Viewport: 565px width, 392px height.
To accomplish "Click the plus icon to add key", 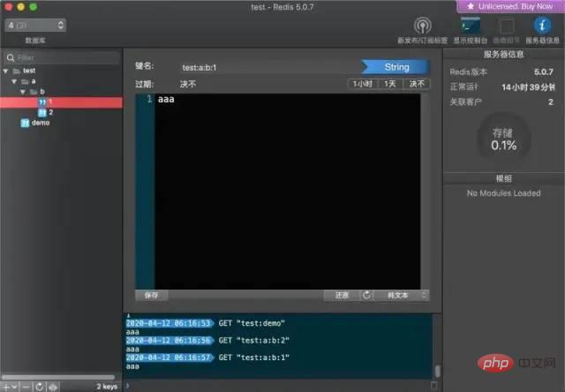I will pos(7,386).
